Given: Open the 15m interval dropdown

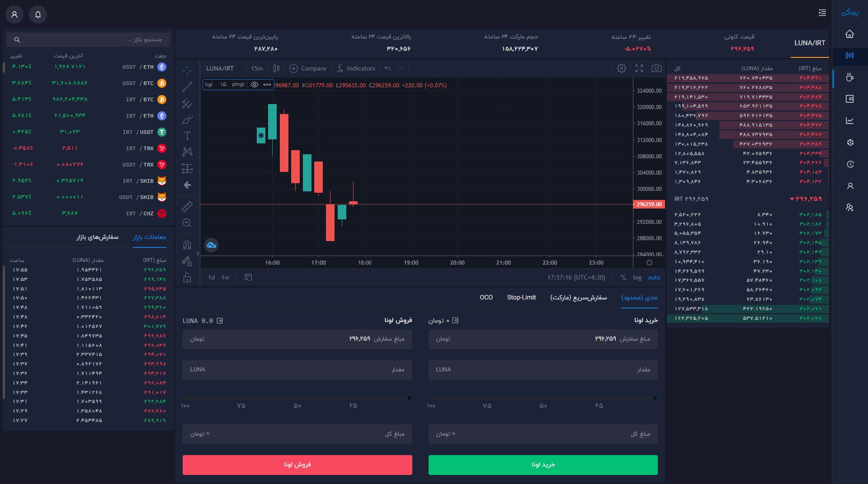Looking at the screenshot, I should (x=257, y=68).
